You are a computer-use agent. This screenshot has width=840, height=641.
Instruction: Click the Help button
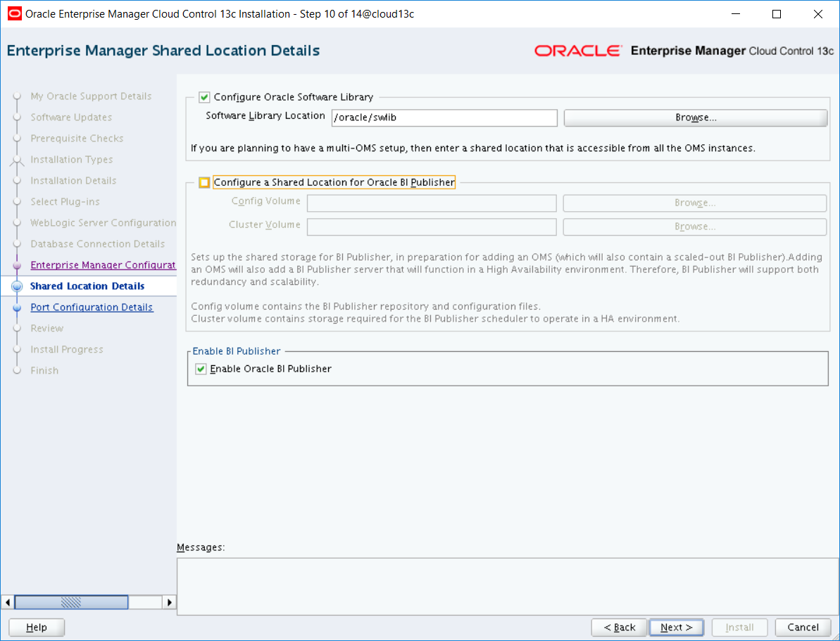[x=37, y=628]
